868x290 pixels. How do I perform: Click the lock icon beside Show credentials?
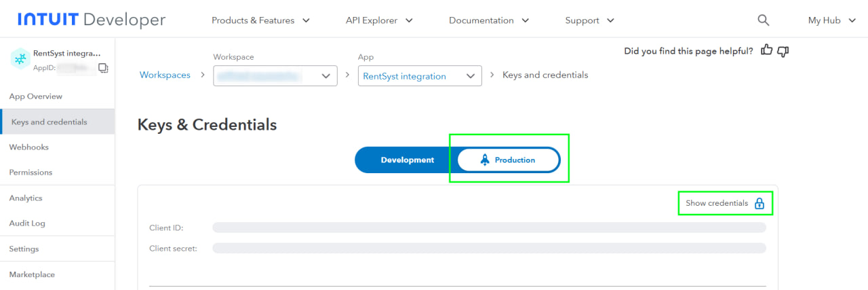click(759, 203)
